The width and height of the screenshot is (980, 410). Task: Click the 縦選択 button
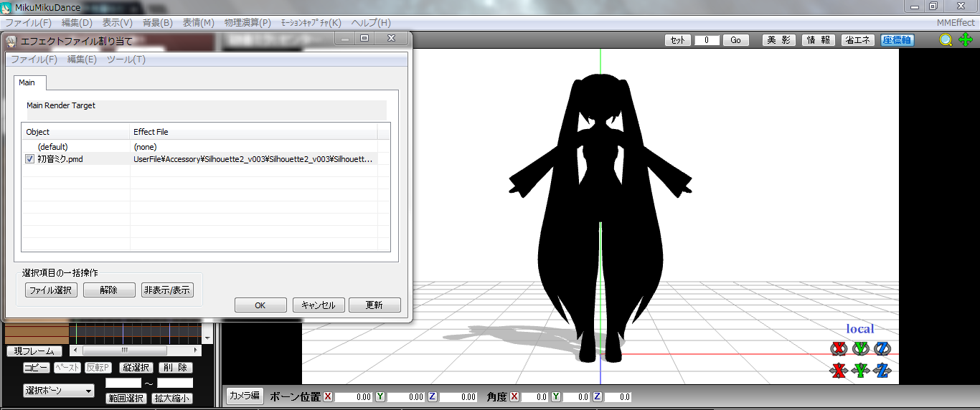tap(135, 368)
